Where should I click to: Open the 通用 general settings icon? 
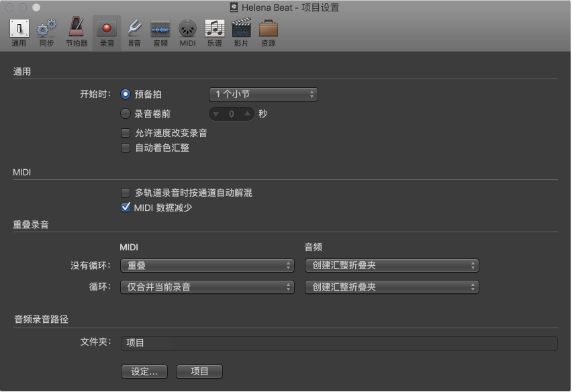coord(19,32)
